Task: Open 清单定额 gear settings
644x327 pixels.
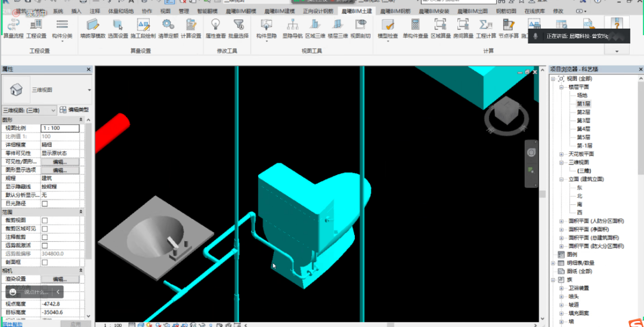Action: click(168, 28)
